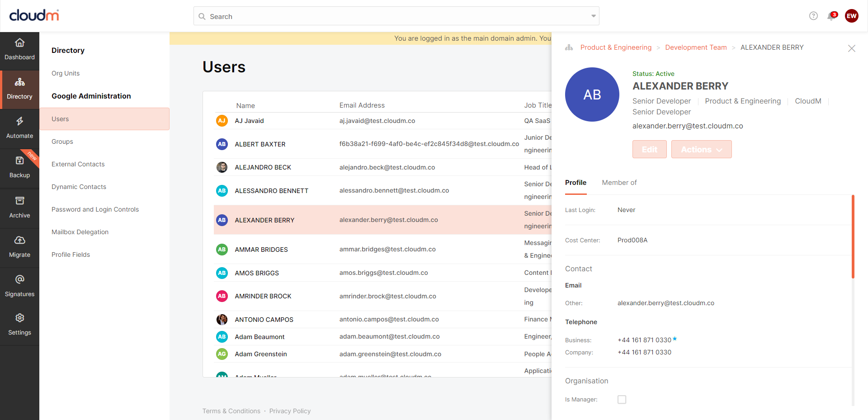Click Alessandro Bennett's avatar icon
Screen dimensions: 868x420
(222, 191)
